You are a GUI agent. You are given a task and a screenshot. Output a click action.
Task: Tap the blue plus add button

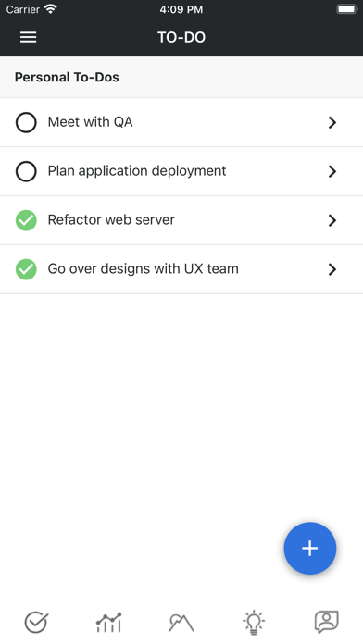[310, 548]
